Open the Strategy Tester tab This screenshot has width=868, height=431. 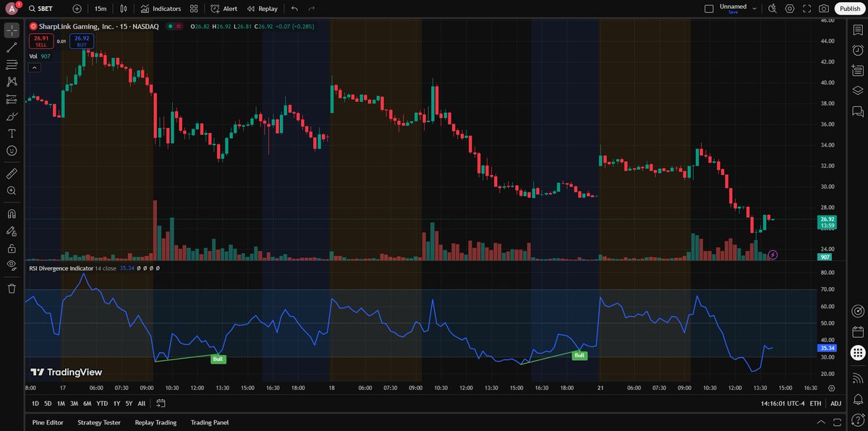(x=99, y=422)
